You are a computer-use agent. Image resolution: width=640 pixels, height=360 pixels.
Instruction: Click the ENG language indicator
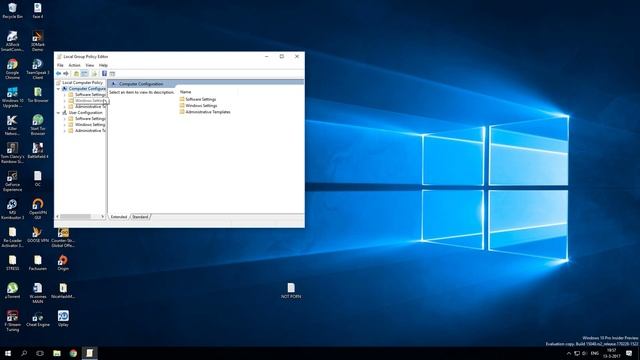click(595, 353)
